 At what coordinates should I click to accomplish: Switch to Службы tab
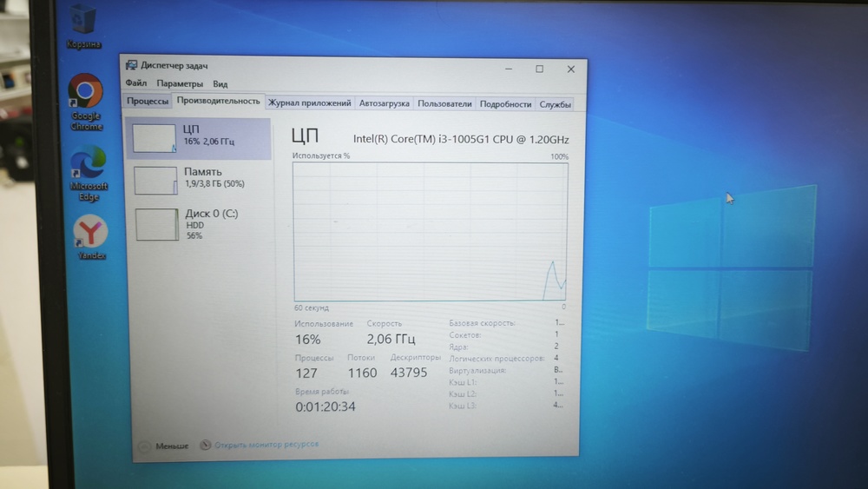pos(555,104)
